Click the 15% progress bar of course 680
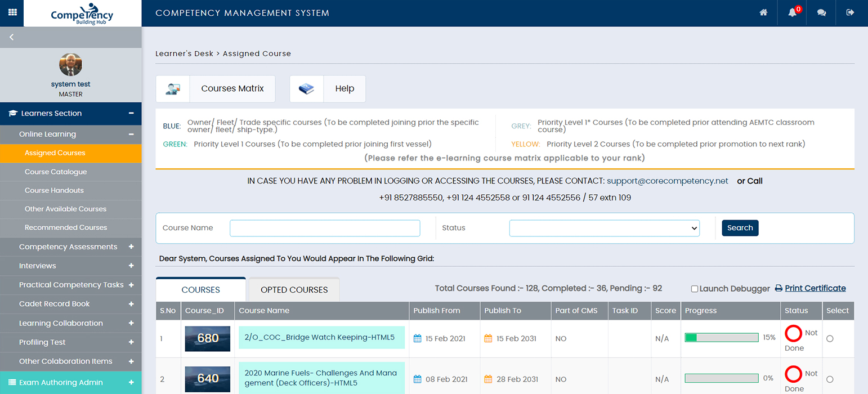 (x=722, y=337)
